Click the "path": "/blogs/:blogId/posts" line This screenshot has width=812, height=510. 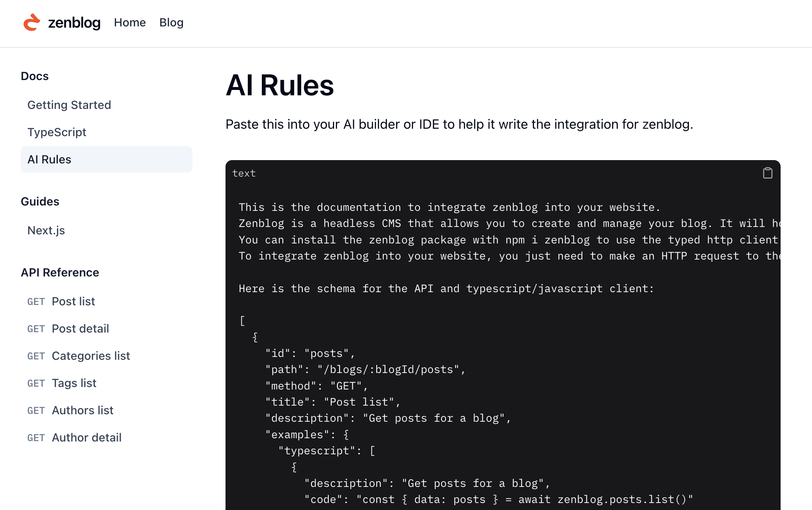[x=366, y=370]
